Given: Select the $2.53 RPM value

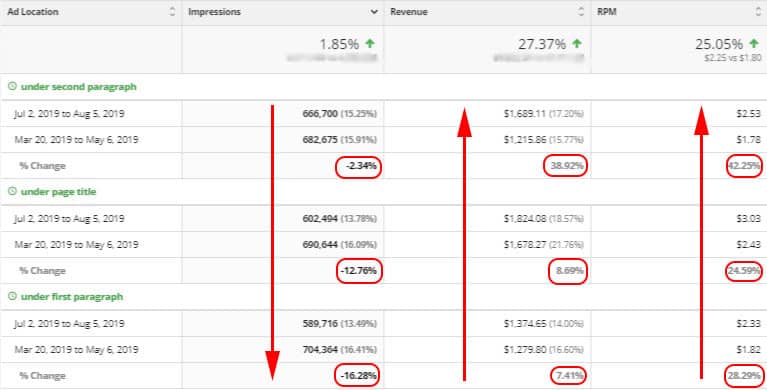Looking at the screenshot, I should point(748,114).
